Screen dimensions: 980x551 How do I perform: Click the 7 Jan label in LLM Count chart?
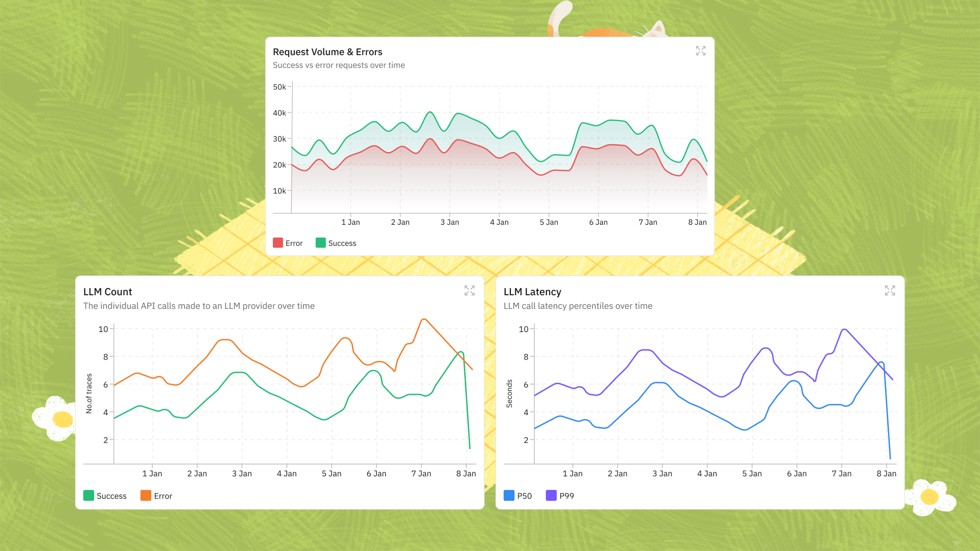(421, 473)
